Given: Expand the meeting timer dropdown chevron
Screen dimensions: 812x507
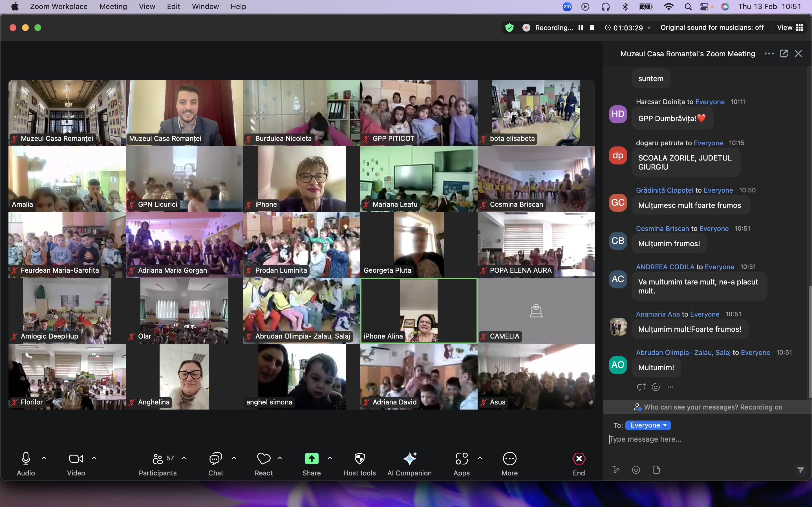Looking at the screenshot, I should click(x=649, y=28).
